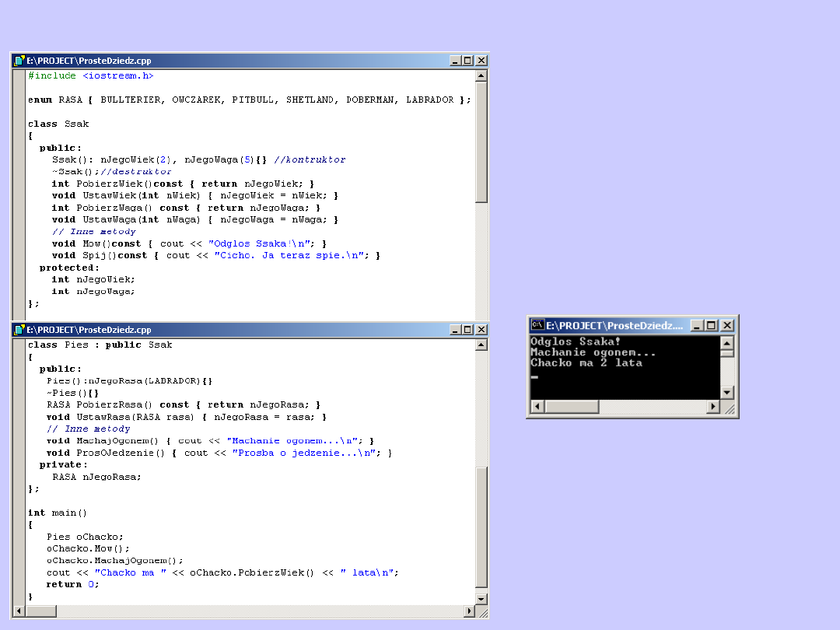840x630 pixels.
Task: Click string "Odglos Ssaka!\n" in Mow method
Action: pos(259,243)
